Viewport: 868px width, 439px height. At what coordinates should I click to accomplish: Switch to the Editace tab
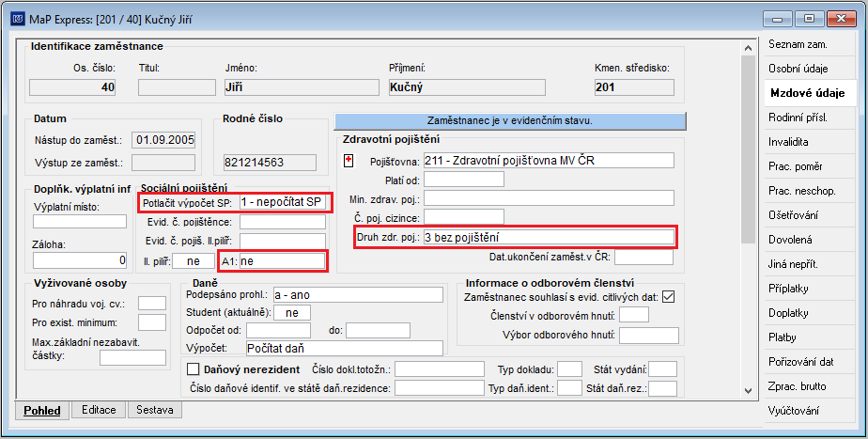pyautogui.click(x=99, y=410)
